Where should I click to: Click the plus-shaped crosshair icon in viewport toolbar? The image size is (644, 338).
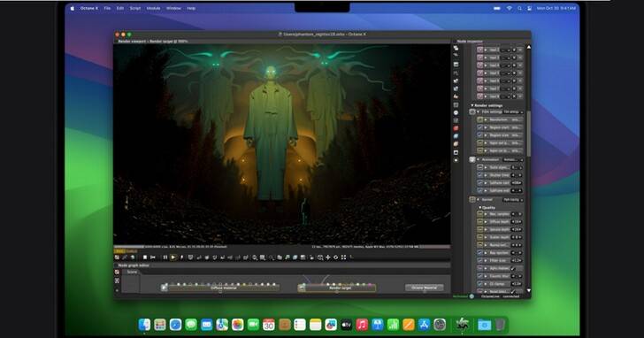(x=327, y=257)
